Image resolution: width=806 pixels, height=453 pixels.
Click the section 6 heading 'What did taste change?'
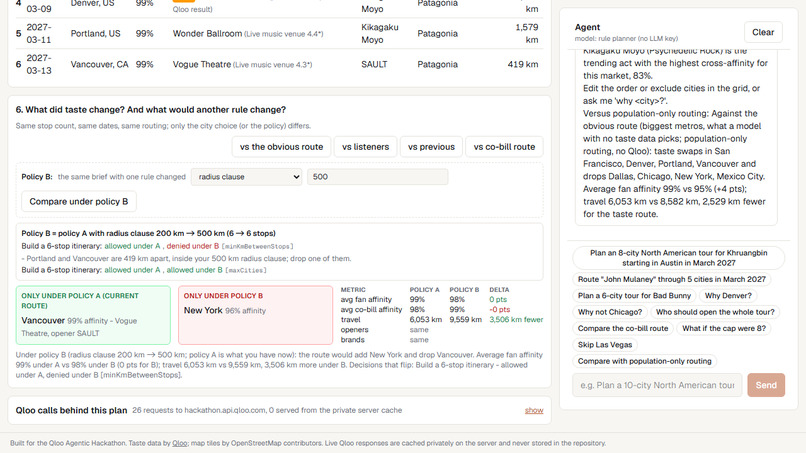[x=151, y=110]
